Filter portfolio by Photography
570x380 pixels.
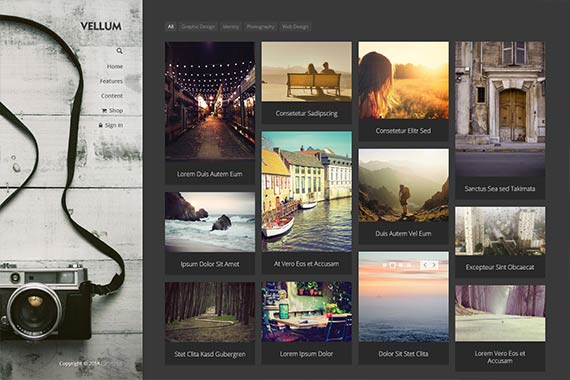[x=260, y=27]
